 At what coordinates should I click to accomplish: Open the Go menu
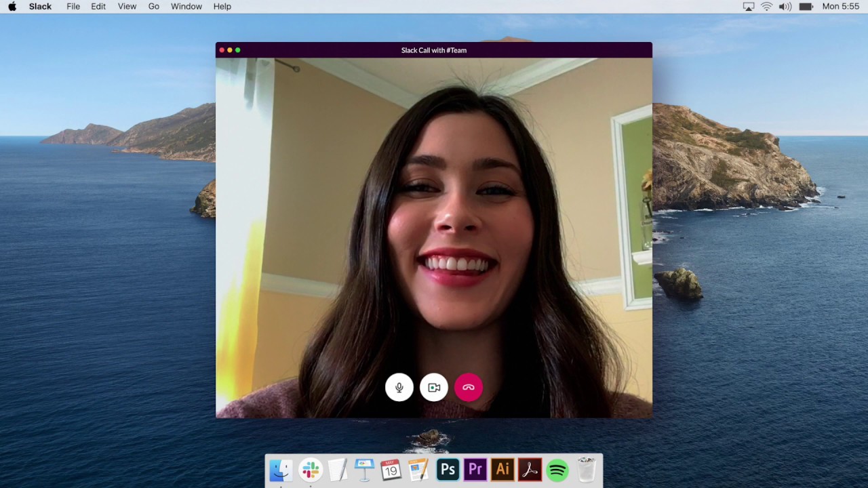coord(153,6)
